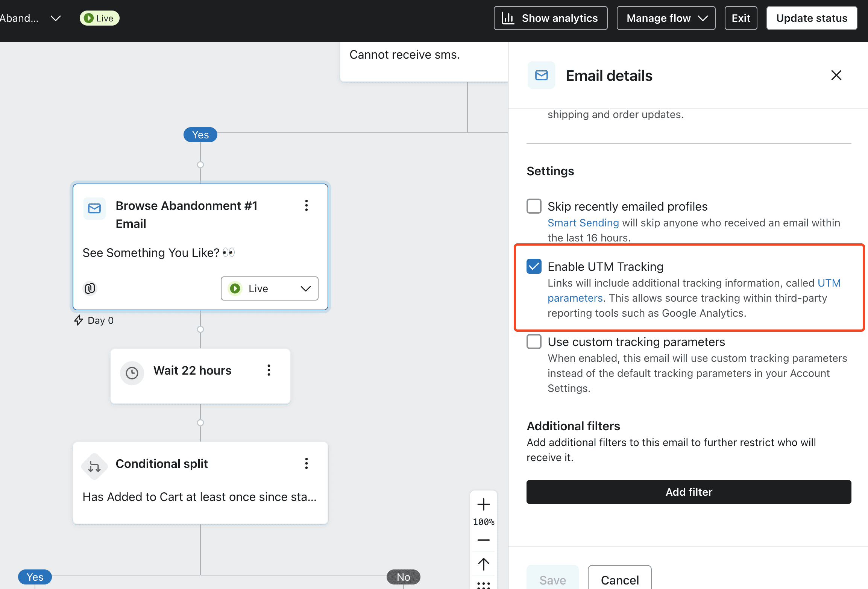Image resolution: width=868 pixels, height=589 pixels.
Task: Check Use custom tracking parameters
Action: coord(534,342)
